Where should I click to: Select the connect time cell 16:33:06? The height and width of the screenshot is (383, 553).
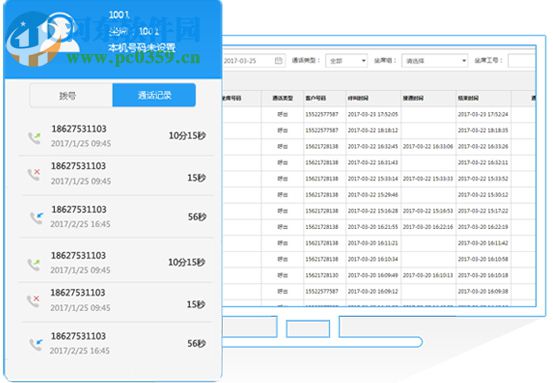428,146
